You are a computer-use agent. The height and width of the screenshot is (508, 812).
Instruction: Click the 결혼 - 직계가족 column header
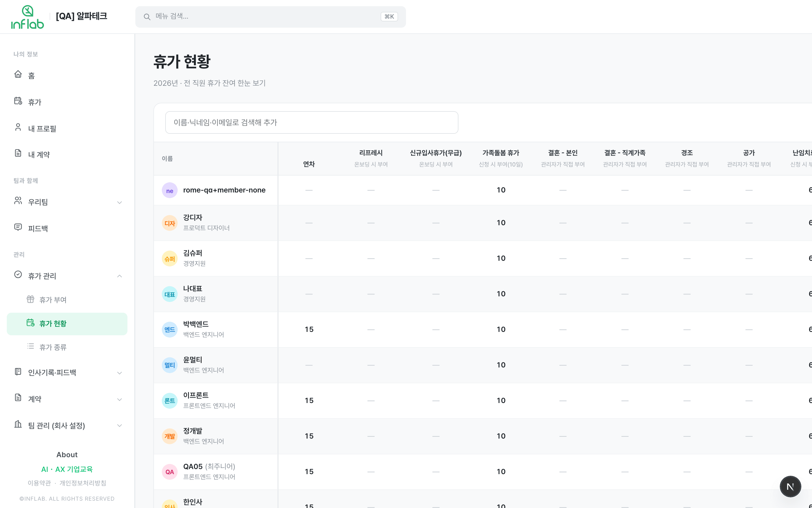tap(625, 153)
